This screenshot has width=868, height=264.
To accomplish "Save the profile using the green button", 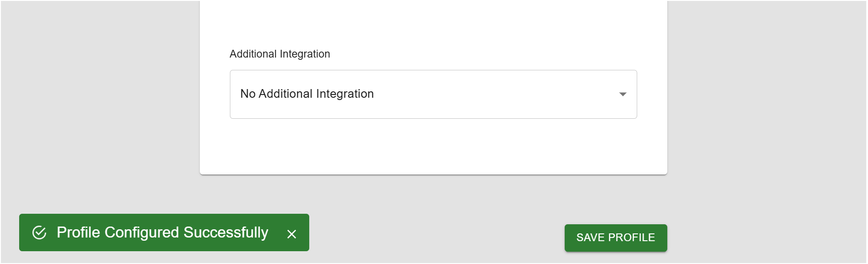I will click(x=615, y=238).
